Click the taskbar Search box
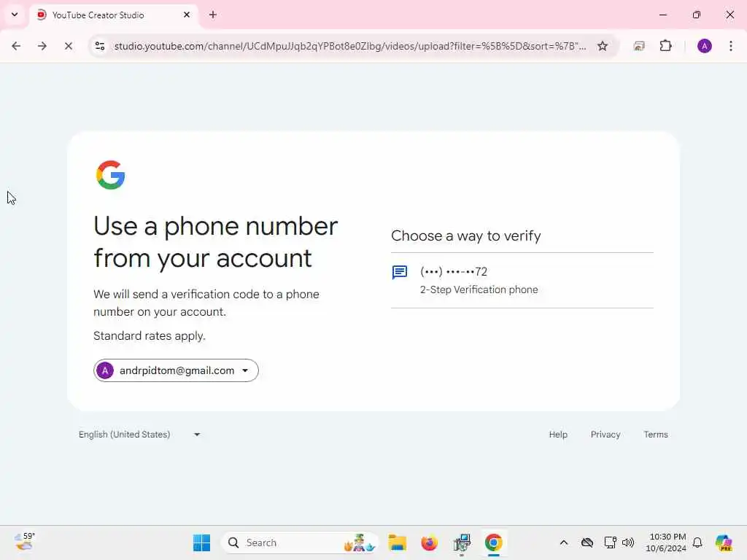 (x=300, y=542)
